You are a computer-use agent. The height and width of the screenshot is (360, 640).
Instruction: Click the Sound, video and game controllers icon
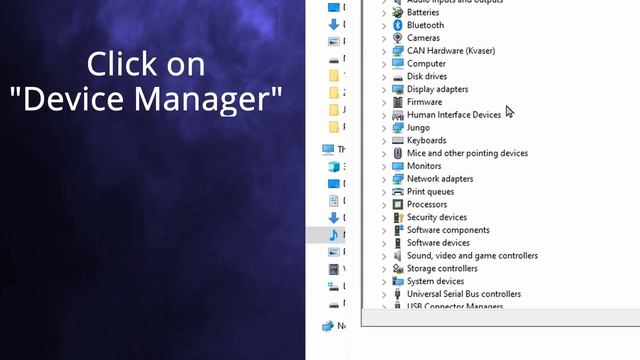[398, 256]
